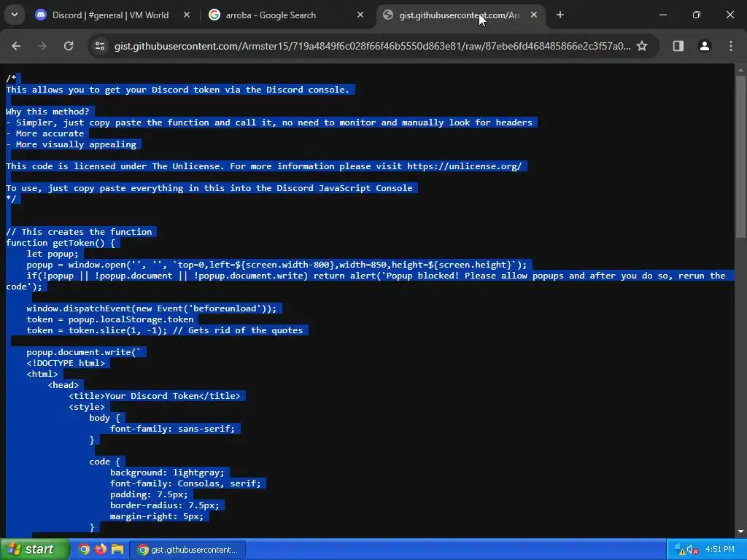The width and height of the screenshot is (747, 560).
Task: Click 'popup.document.write(`' line
Action: click(x=84, y=352)
